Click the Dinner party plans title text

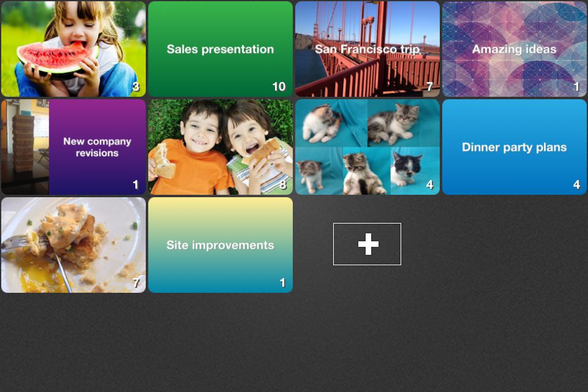click(514, 147)
